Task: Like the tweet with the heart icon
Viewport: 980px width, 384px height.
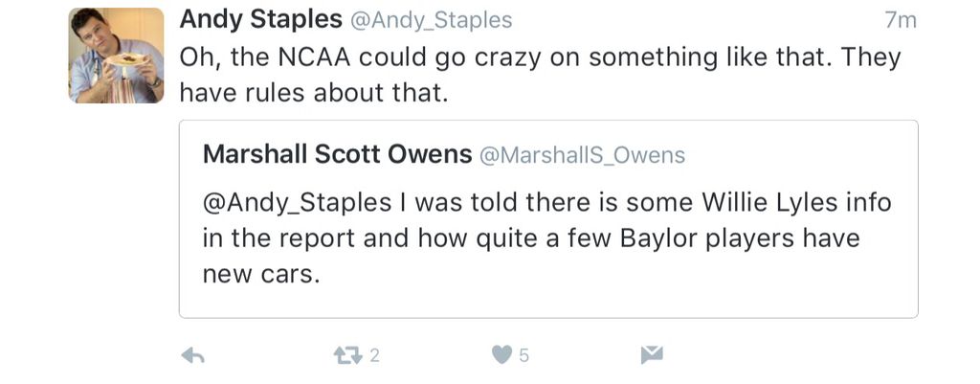Action: tap(501, 355)
